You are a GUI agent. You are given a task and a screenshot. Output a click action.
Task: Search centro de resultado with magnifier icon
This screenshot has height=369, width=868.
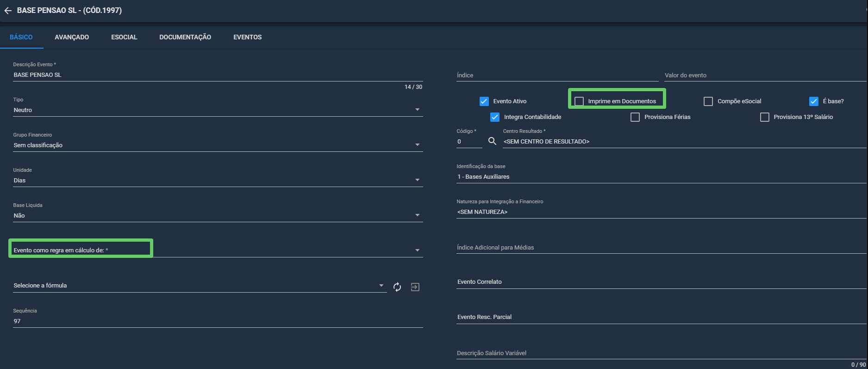coord(492,141)
